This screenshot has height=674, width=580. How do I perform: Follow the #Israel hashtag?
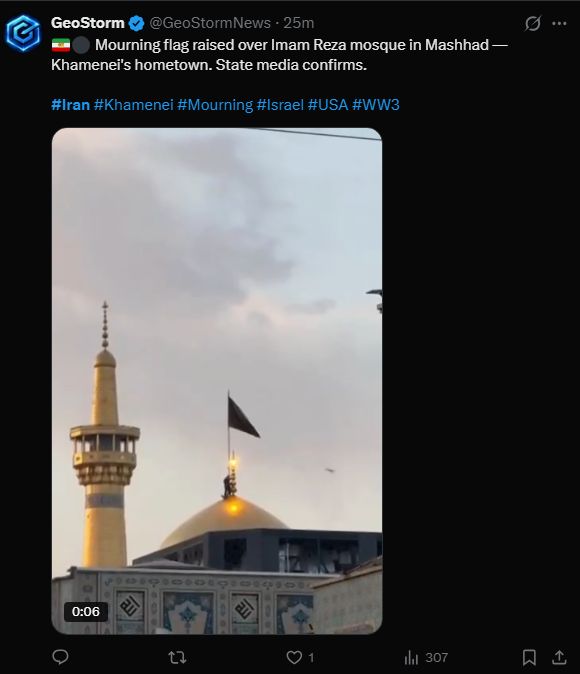point(280,105)
